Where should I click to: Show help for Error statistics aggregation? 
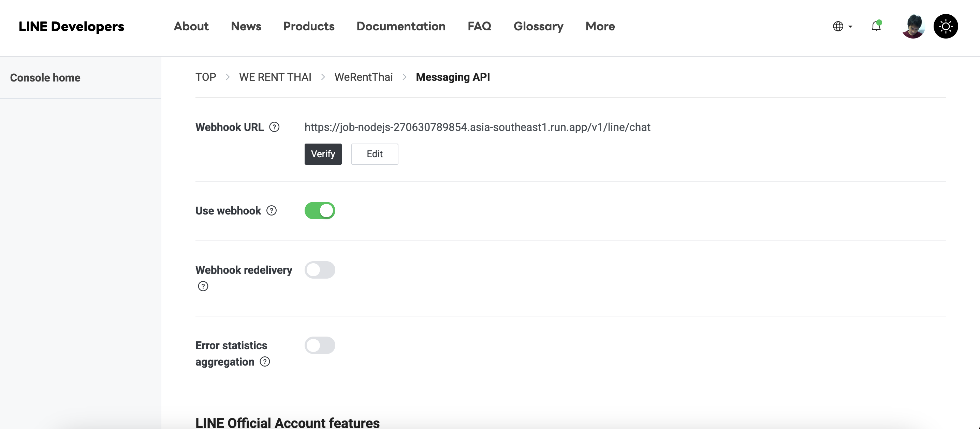[x=265, y=361]
